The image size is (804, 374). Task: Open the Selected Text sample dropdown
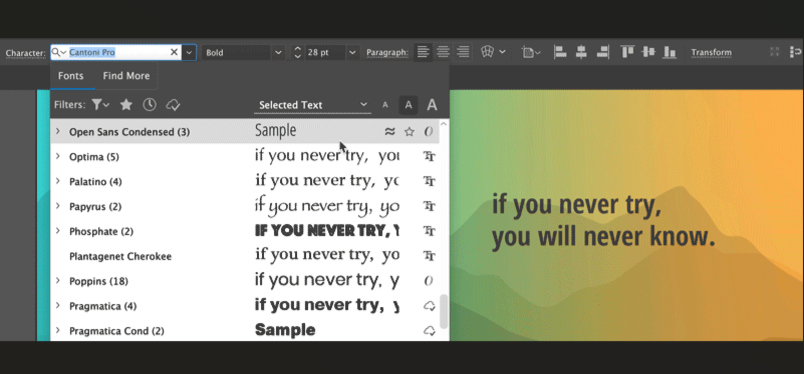point(313,105)
